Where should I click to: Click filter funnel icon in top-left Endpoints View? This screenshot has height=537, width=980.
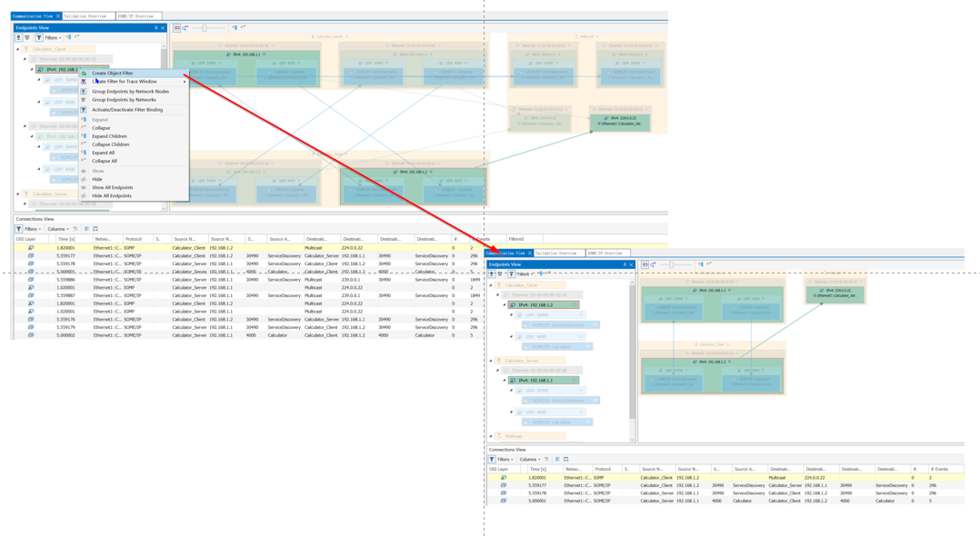click(x=39, y=37)
